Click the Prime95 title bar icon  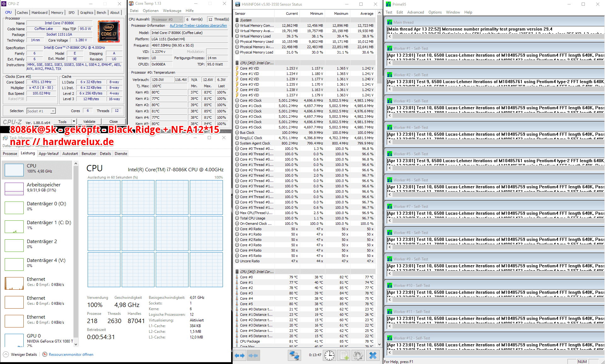pyautogui.click(x=388, y=4)
